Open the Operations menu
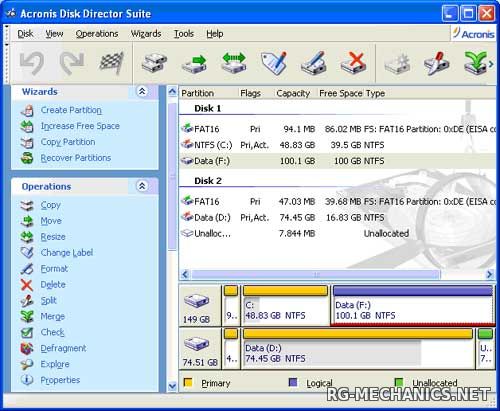Viewport: 500px width, 411px height. coord(97,34)
